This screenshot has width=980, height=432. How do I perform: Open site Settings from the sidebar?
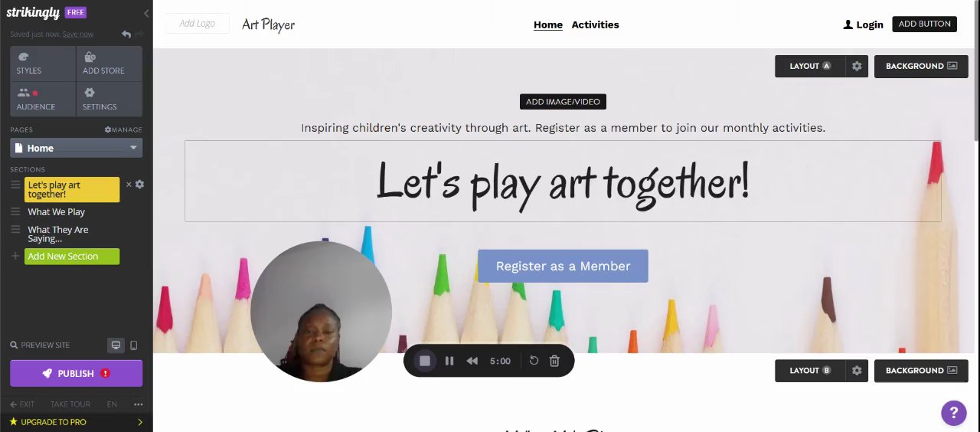coord(109,99)
